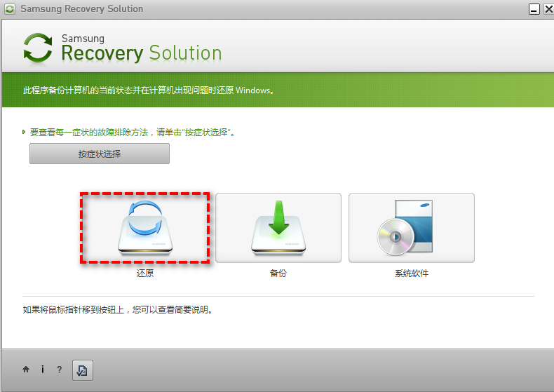Select the 系统软件 label text
Viewport: 554px width, 392px height.
pos(412,273)
